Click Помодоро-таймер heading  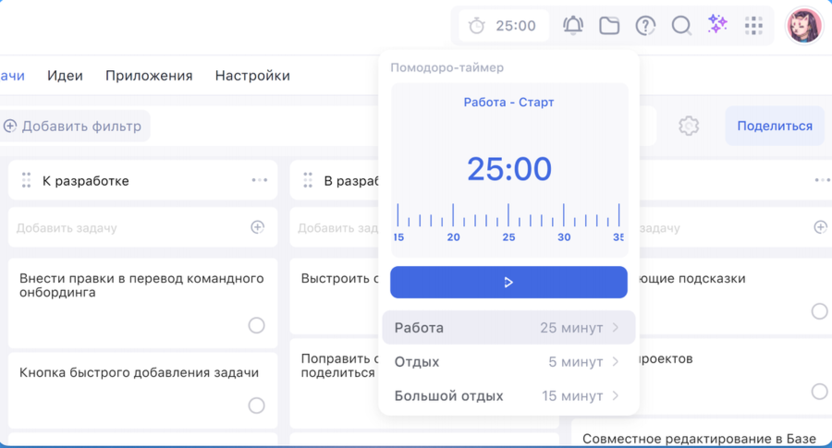click(447, 67)
